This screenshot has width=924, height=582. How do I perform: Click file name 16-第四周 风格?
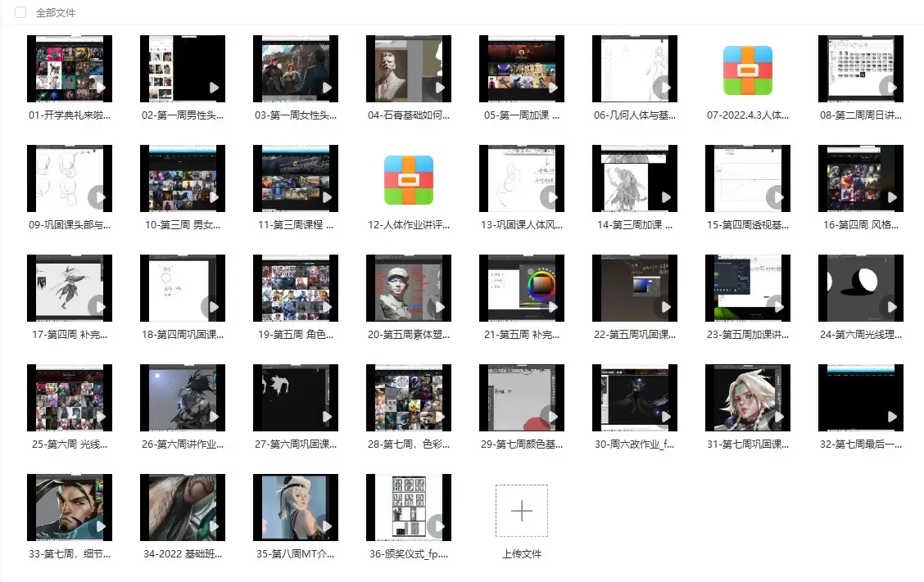[x=861, y=225]
